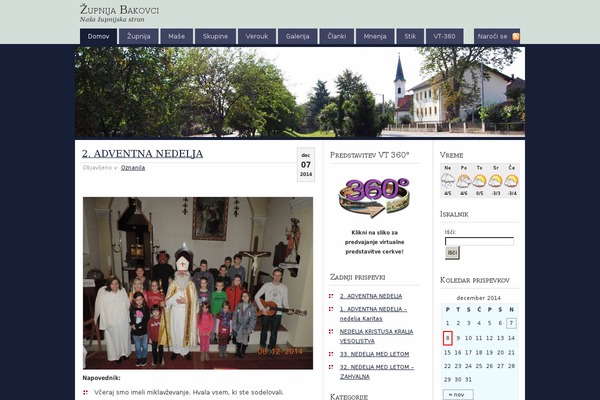The image size is (600, 400).
Task: Open the Galerija tab
Action: tap(297, 36)
